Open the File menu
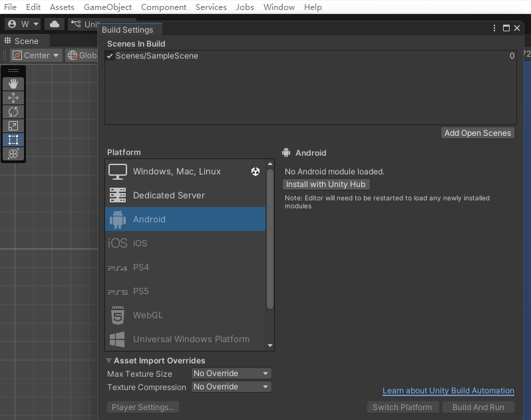 [10, 7]
